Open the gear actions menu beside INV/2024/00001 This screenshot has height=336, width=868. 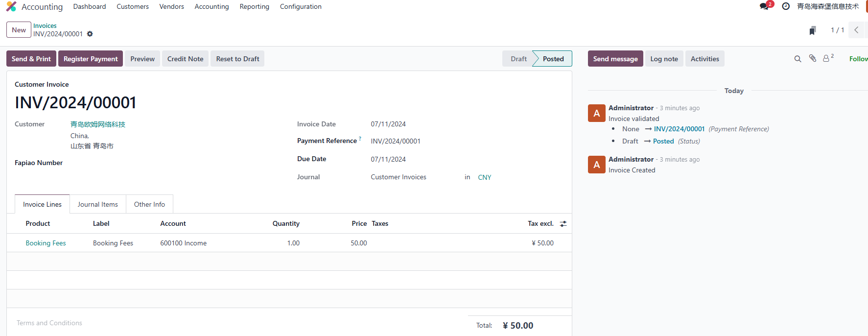[90, 34]
